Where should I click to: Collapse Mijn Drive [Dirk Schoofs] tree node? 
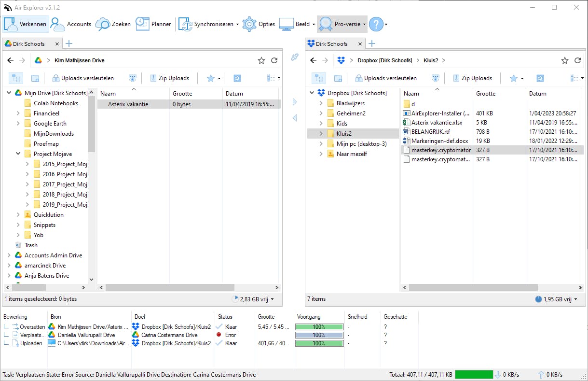9,93
